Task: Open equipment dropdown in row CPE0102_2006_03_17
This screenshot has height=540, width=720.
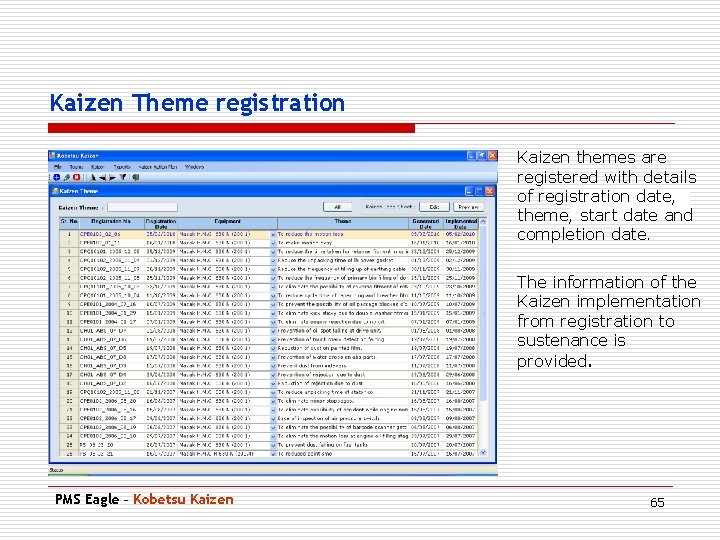Action: click(273, 419)
